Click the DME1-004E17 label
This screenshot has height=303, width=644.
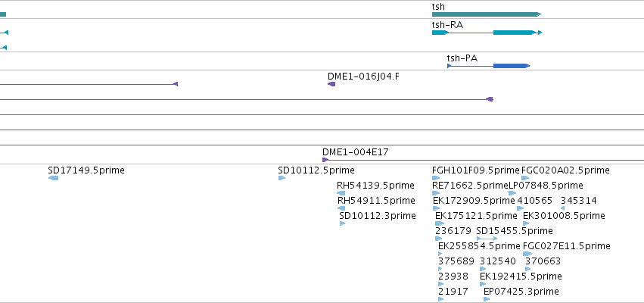point(355,152)
